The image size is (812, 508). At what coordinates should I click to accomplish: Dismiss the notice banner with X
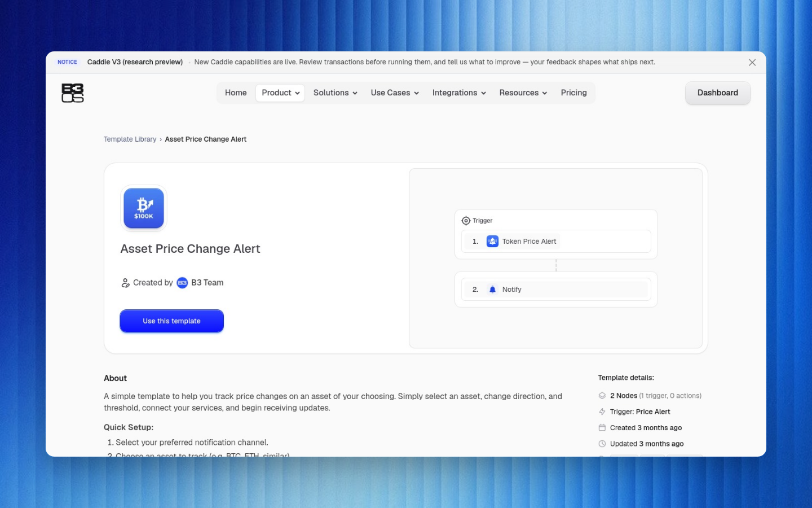pyautogui.click(x=752, y=63)
